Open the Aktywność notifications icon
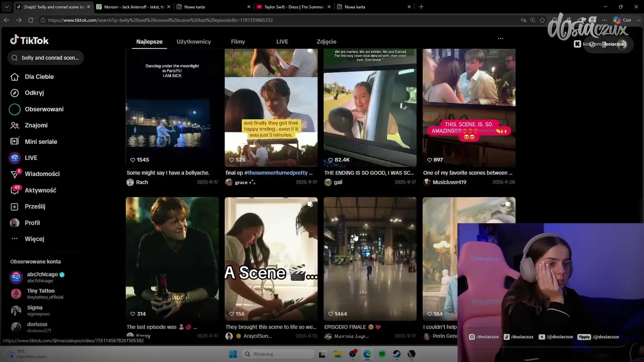The height and width of the screenshot is (362, 644). (15, 191)
